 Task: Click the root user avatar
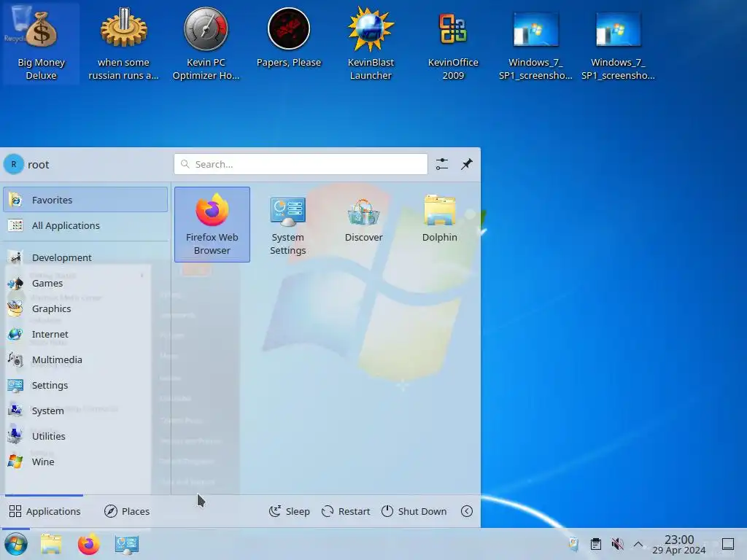pos(14,164)
